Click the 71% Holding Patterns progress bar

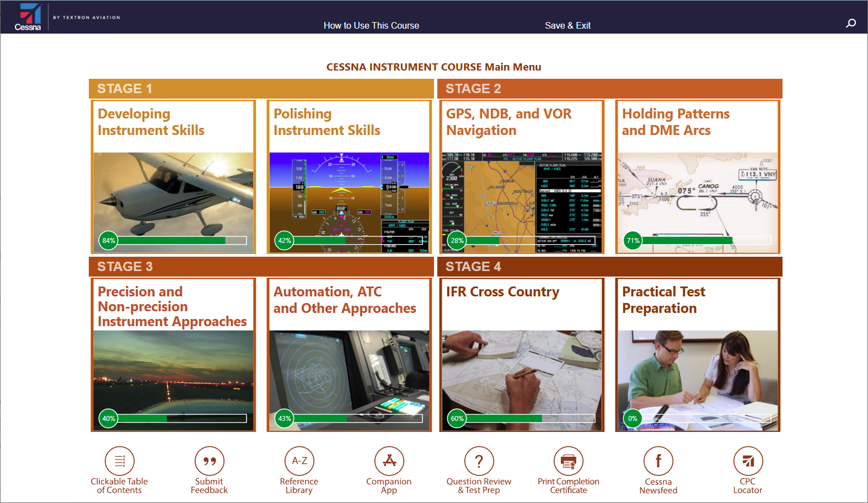pos(706,241)
